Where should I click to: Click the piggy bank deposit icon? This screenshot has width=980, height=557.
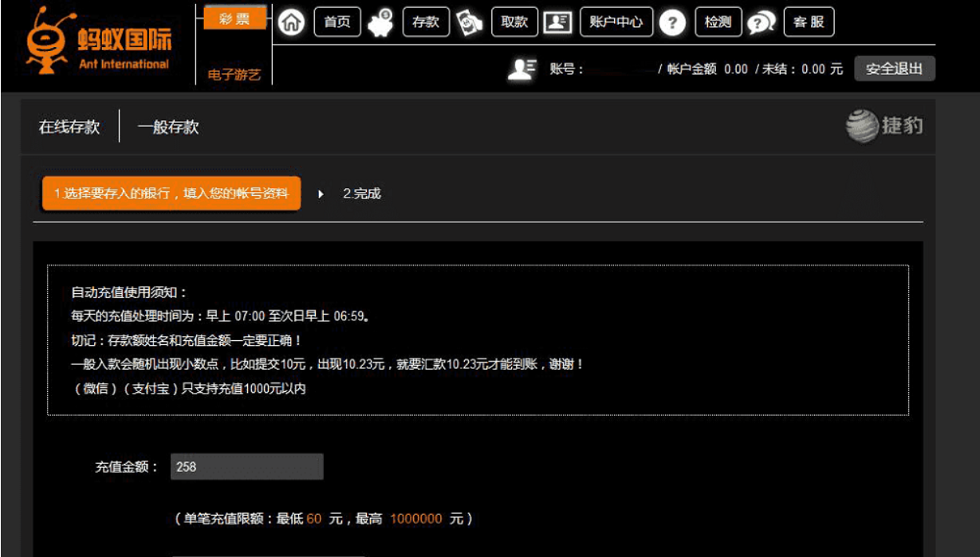click(380, 23)
